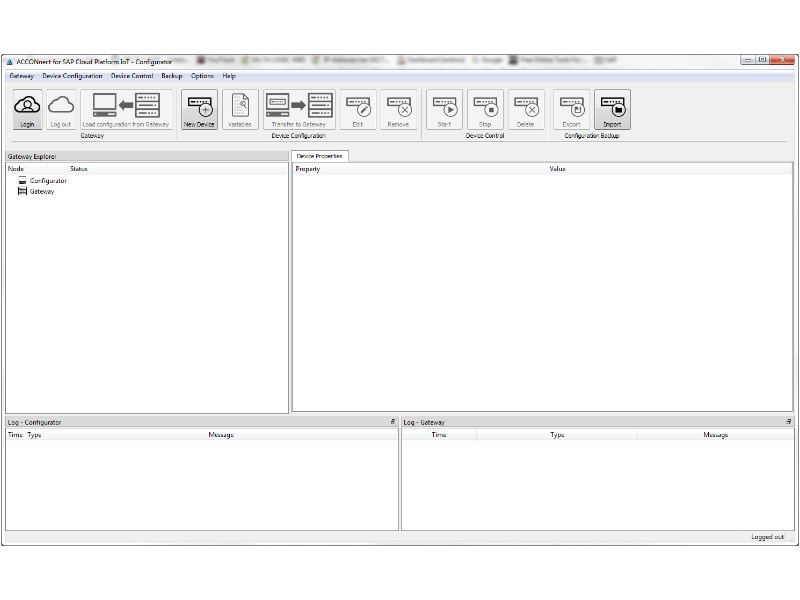
Task: Open the Device Configuration menu
Action: [72, 76]
